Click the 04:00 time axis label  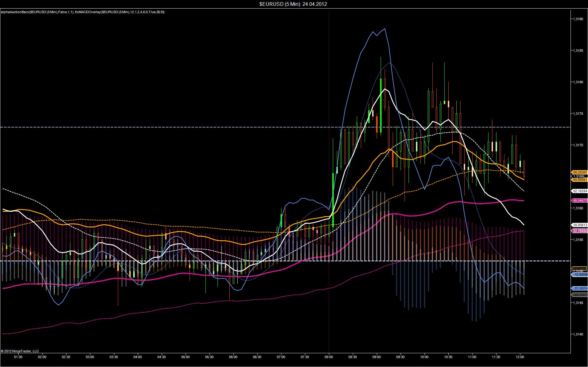(138, 357)
